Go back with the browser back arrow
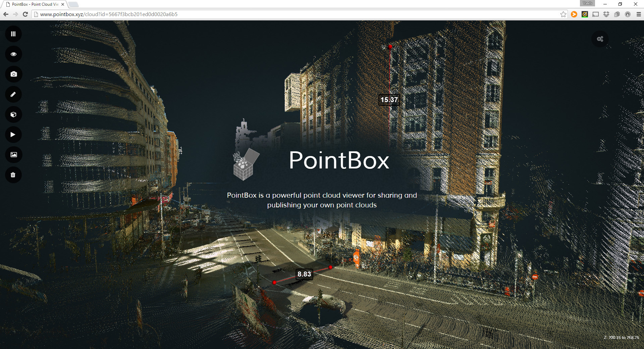Screen dimensions: 644x349 click(6, 14)
